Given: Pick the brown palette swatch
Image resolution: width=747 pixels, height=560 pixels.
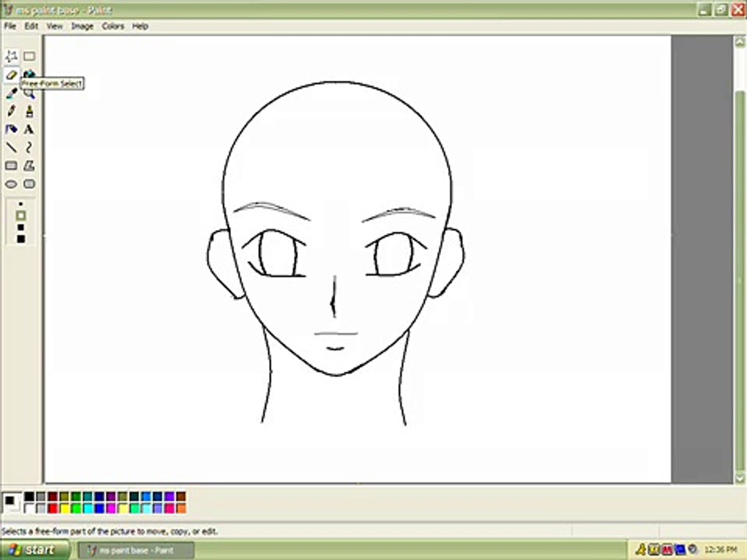Looking at the screenshot, I should 181,497.
